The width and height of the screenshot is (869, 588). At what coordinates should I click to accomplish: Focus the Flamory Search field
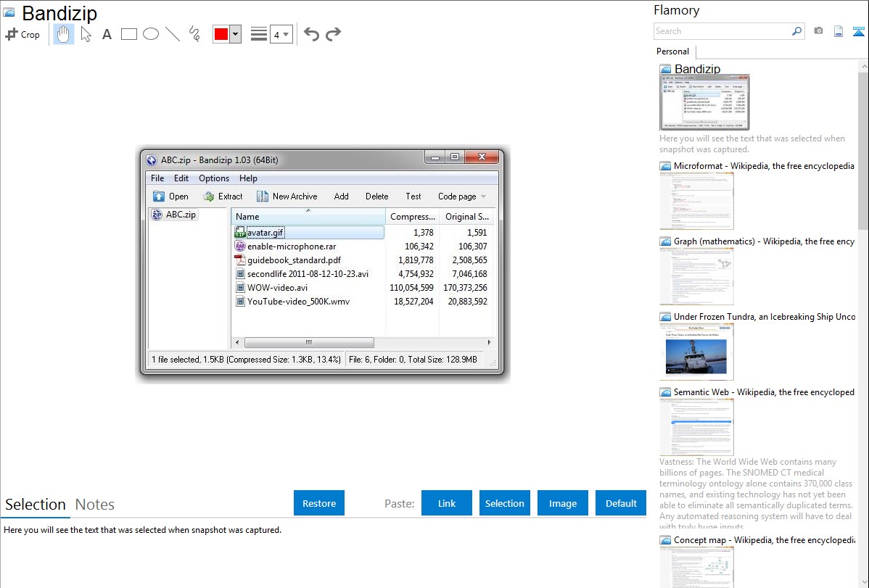(722, 31)
